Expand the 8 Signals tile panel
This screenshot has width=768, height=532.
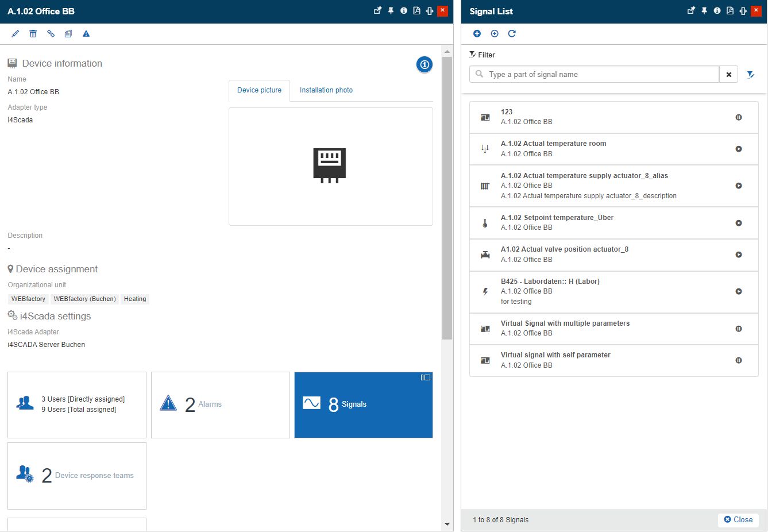(x=426, y=377)
